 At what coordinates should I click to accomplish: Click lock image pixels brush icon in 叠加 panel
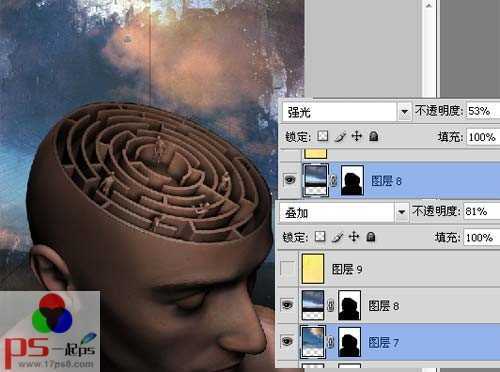click(337, 237)
